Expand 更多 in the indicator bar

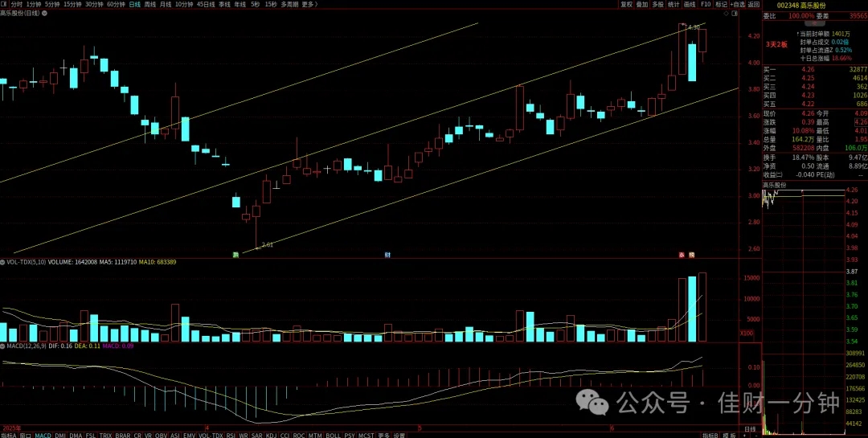(x=383, y=436)
